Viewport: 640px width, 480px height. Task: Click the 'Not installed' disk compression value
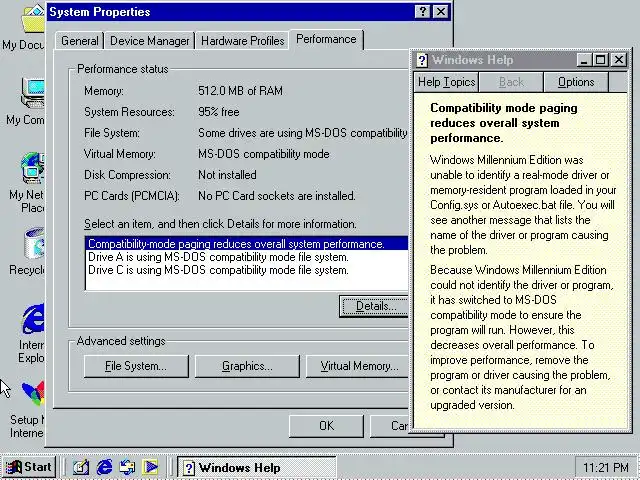227,175
